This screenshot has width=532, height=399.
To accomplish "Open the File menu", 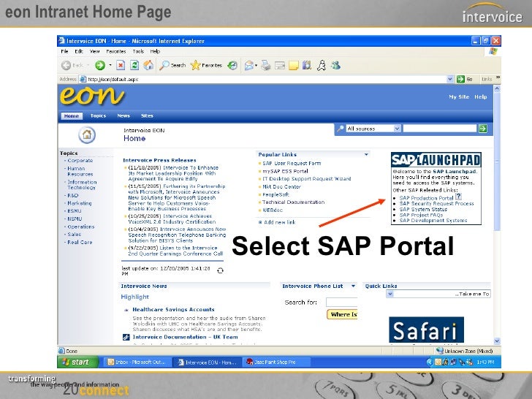I will 64,51.
